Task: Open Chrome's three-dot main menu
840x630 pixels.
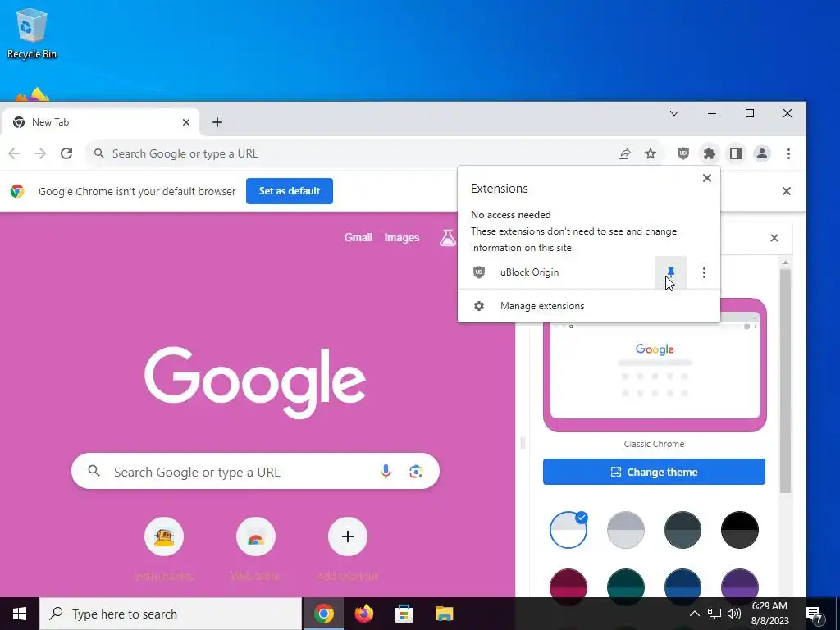Action: 788,153
